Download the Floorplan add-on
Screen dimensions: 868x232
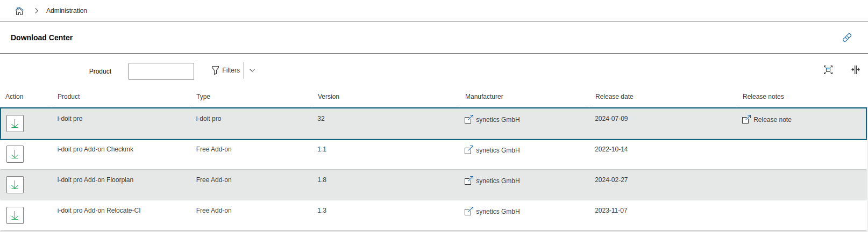tap(15, 185)
